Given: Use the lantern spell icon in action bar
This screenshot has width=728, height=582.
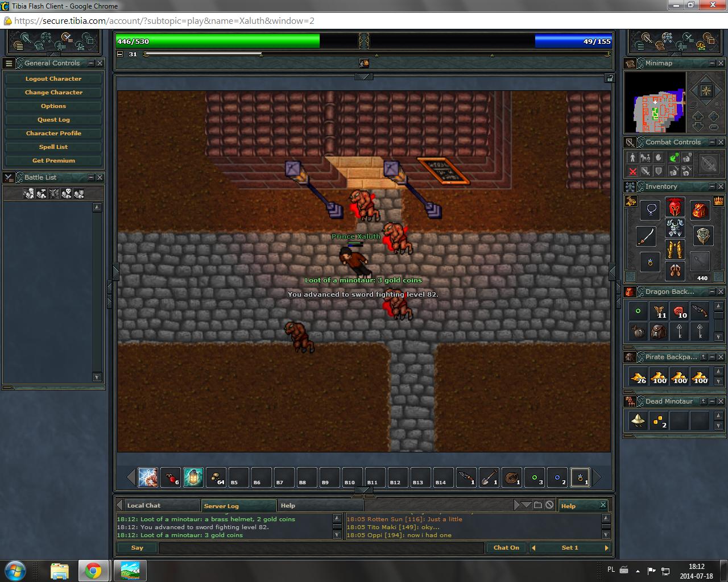Looking at the screenshot, I should coord(193,477).
